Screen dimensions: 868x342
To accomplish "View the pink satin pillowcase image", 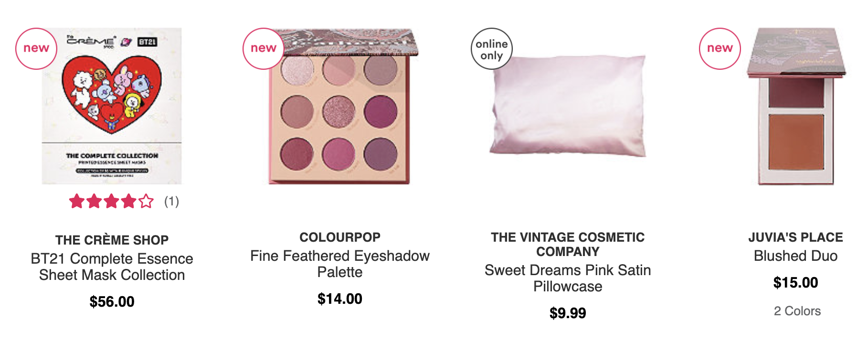I will pos(568,106).
